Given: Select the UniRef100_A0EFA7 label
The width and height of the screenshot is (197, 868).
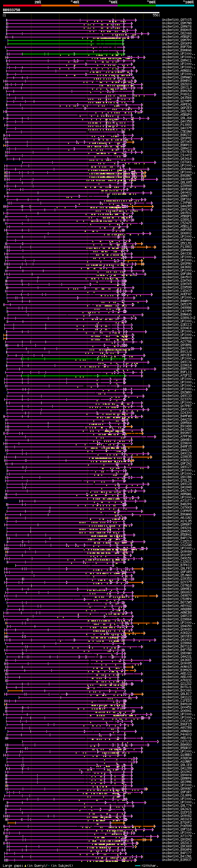Looking at the screenshot, I should 177,294.
